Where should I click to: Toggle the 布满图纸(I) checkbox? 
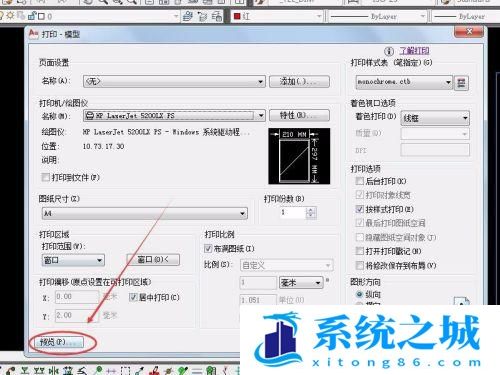(208, 248)
